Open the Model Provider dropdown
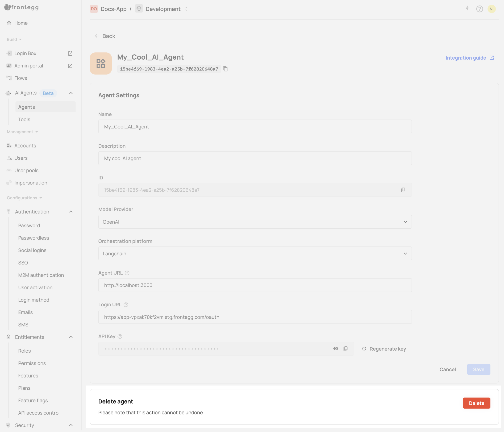 [255, 222]
